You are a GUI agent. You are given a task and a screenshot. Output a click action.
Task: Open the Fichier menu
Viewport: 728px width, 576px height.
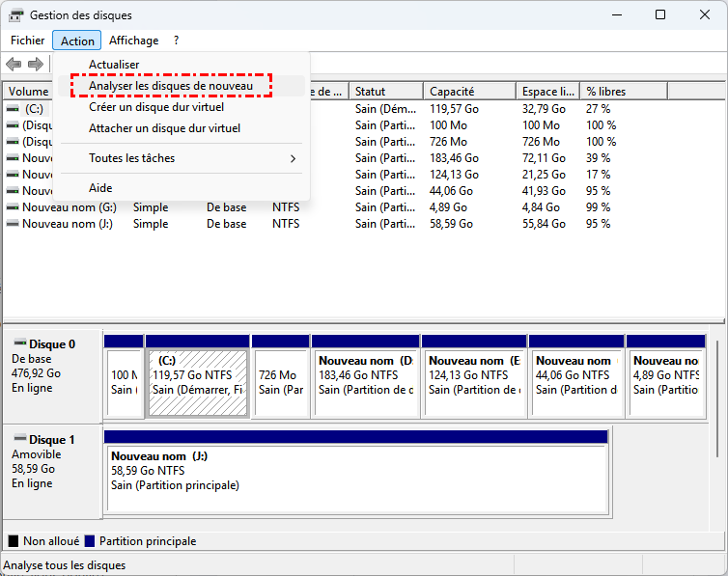[27, 41]
